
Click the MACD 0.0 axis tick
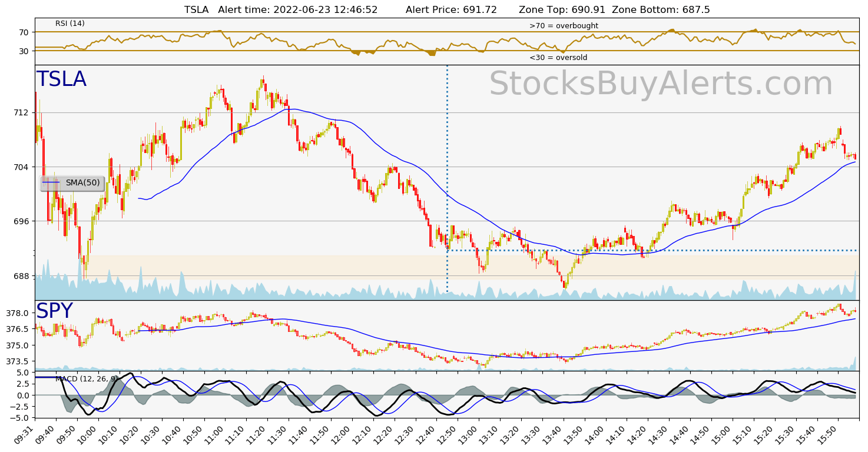coord(22,395)
